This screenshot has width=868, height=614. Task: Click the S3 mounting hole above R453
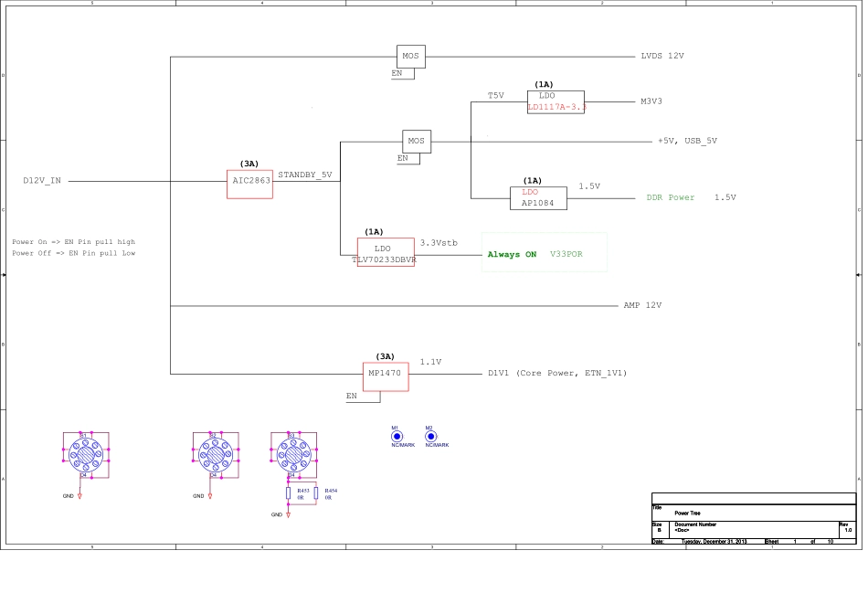292,453
